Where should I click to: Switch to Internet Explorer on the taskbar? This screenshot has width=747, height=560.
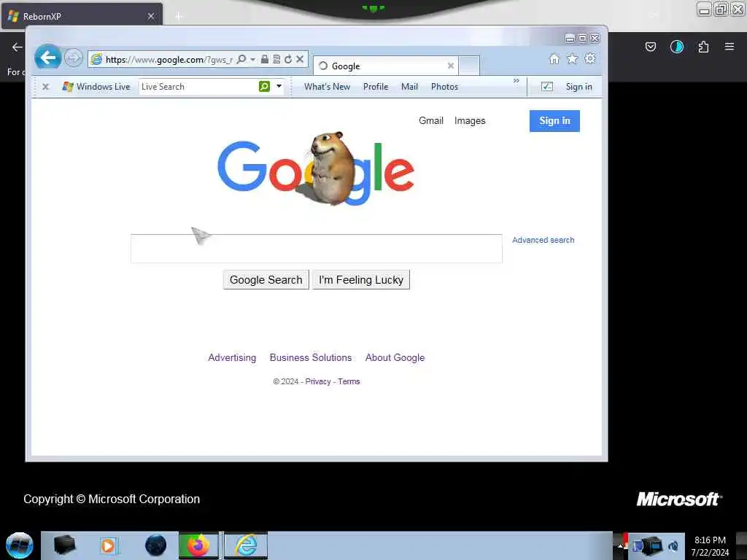246,545
